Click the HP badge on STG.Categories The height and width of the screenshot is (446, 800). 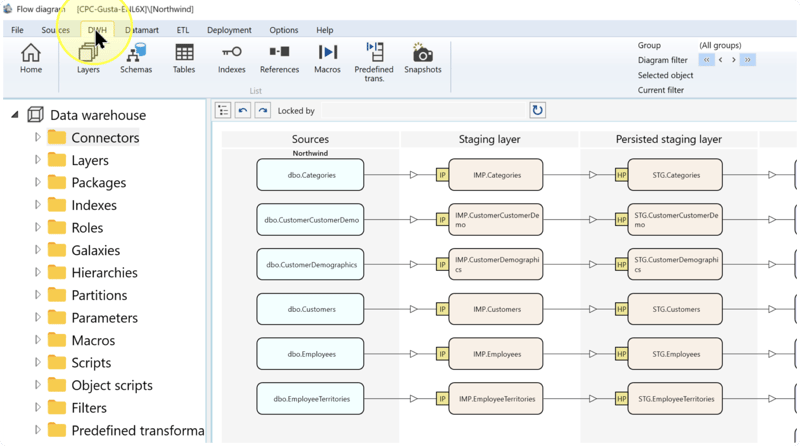pyautogui.click(x=621, y=175)
